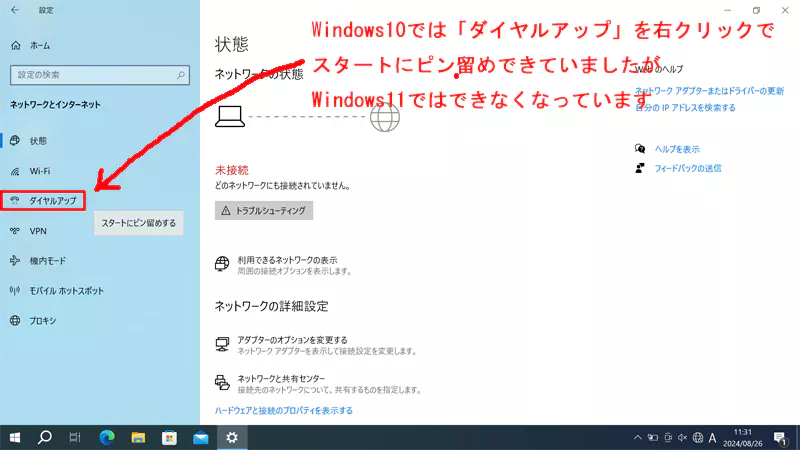Click the home icon in sidebar

16,45
